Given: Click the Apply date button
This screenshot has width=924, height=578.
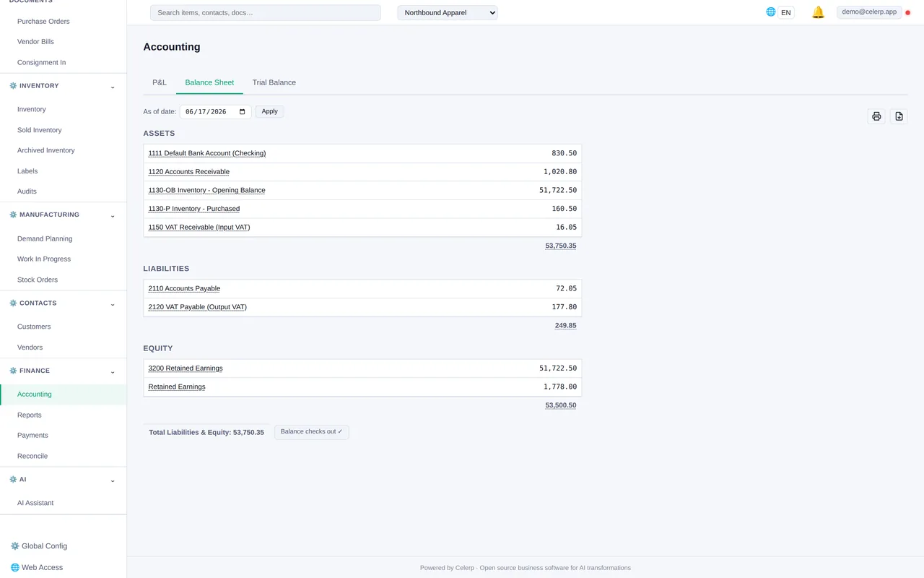Looking at the screenshot, I should pos(269,111).
